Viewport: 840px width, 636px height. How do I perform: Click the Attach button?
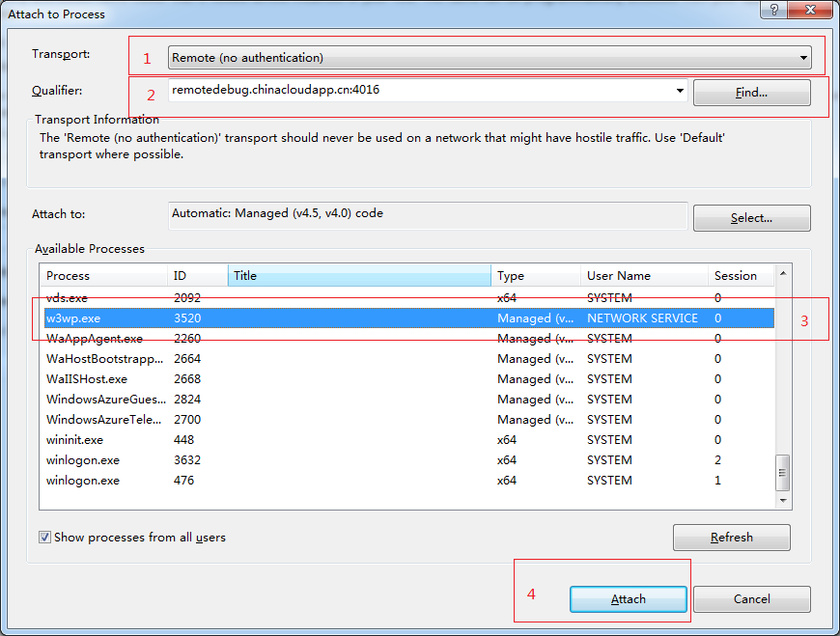[629, 599]
